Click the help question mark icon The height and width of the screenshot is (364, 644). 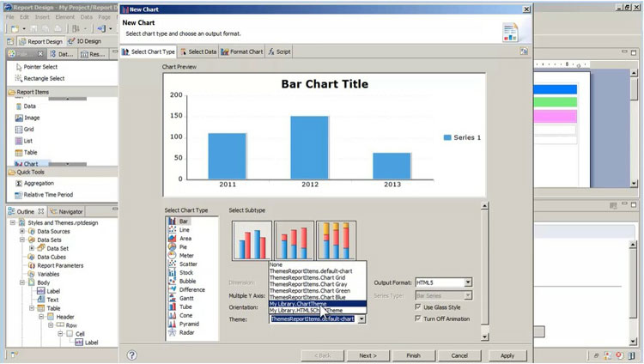click(x=132, y=355)
